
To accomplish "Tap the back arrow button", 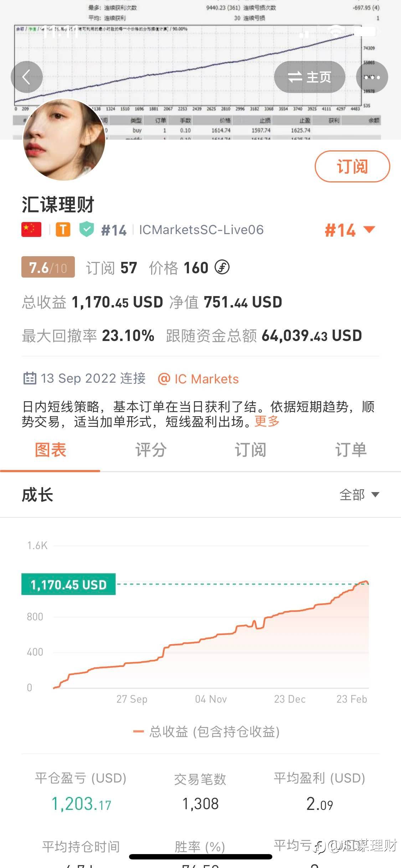I will [27, 77].
